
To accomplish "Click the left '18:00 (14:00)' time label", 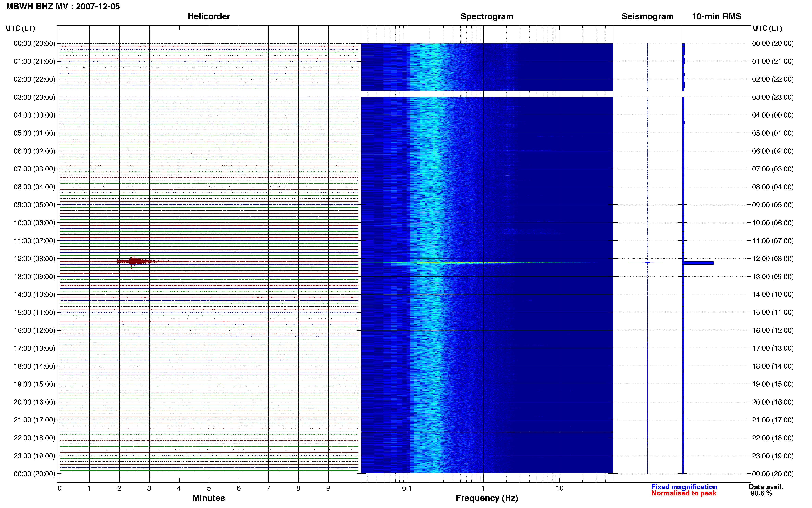I will tap(34, 366).
